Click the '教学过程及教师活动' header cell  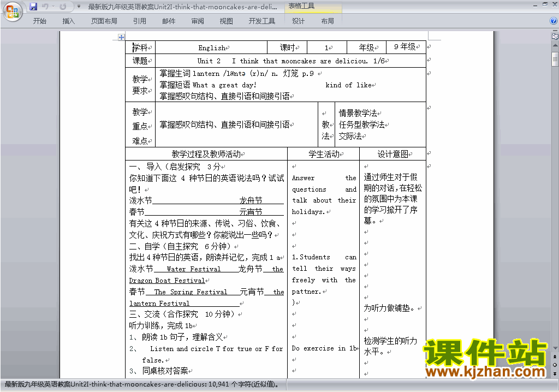click(x=206, y=154)
